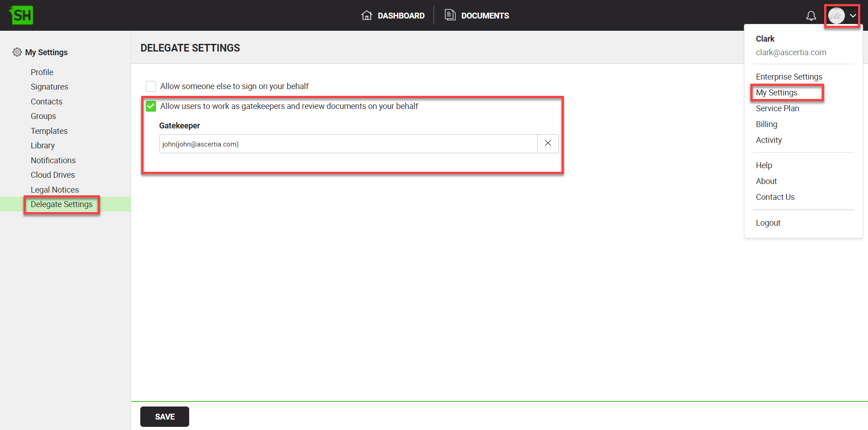Open the notifications bell

[811, 16]
